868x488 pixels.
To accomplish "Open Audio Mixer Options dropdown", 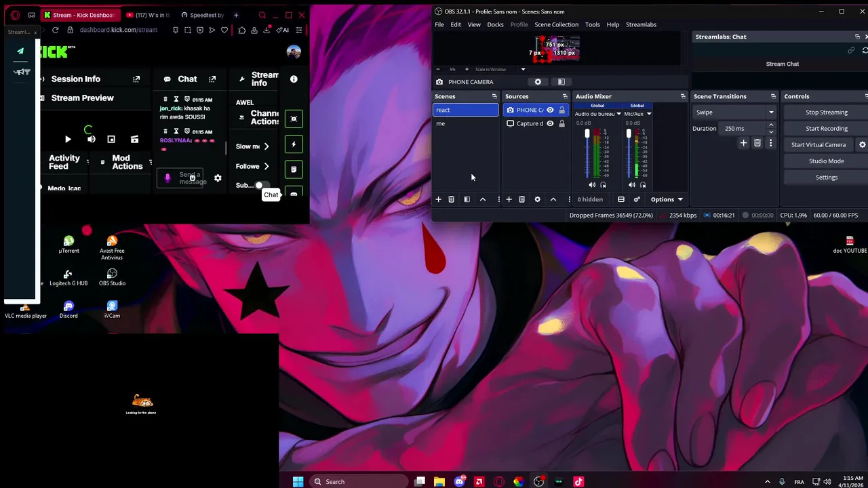I will pyautogui.click(x=667, y=199).
